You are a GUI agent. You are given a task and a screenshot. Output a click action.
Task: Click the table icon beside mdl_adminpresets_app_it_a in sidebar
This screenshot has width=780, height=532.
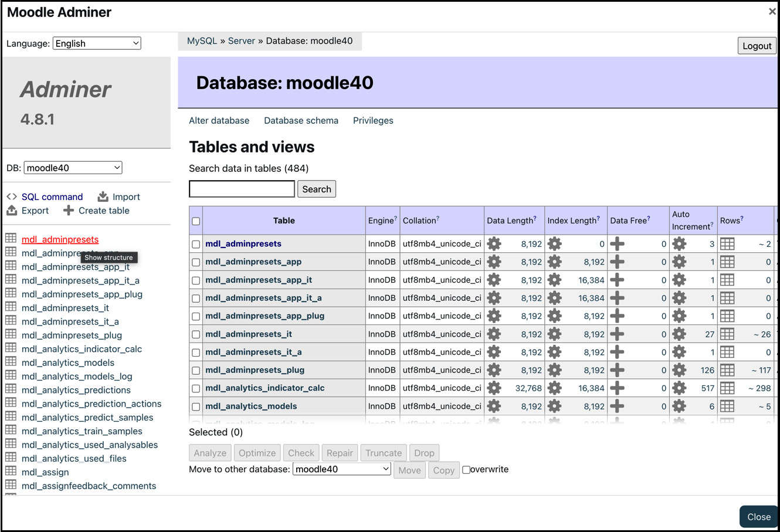pyautogui.click(x=11, y=279)
